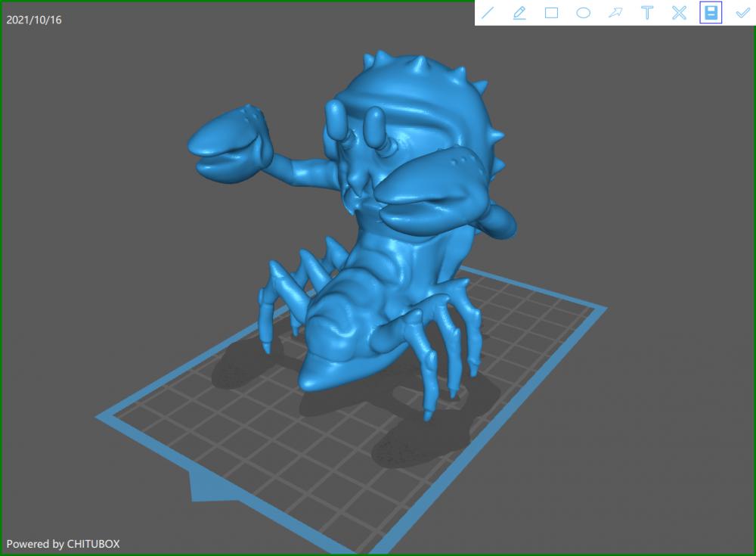Image resolution: width=756 pixels, height=556 pixels.
Task: Choose the pencil freehand tool
Action: click(519, 13)
